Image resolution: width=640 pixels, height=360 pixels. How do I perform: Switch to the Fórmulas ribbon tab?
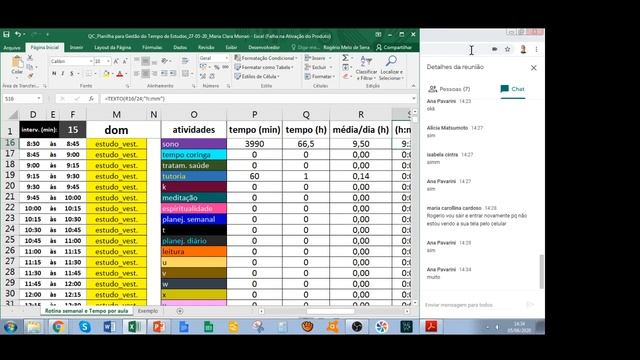[x=152, y=47]
